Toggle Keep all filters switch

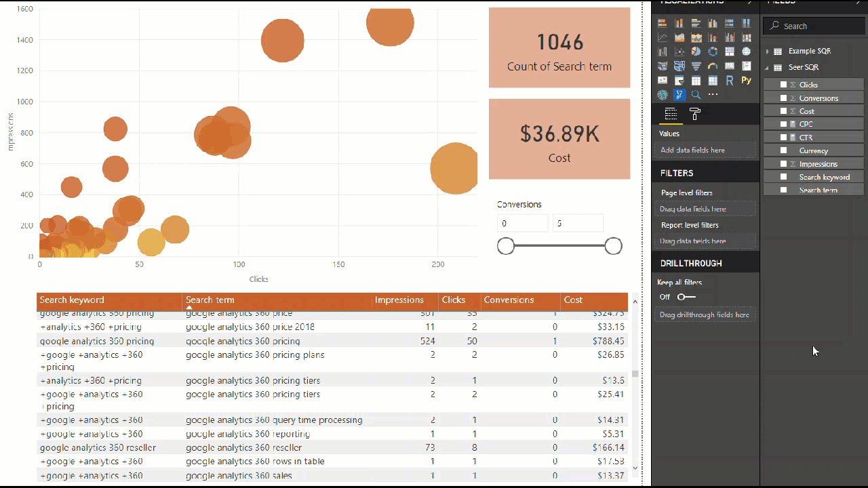[686, 297]
